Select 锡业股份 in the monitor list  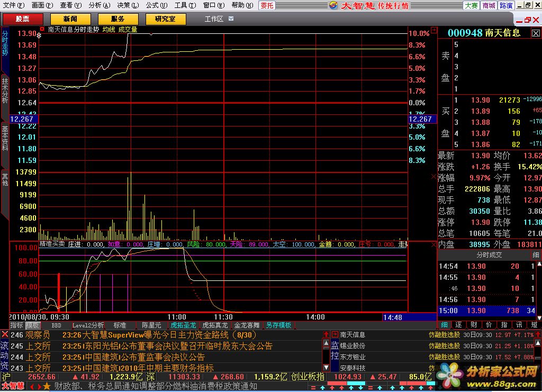[x=353, y=346]
